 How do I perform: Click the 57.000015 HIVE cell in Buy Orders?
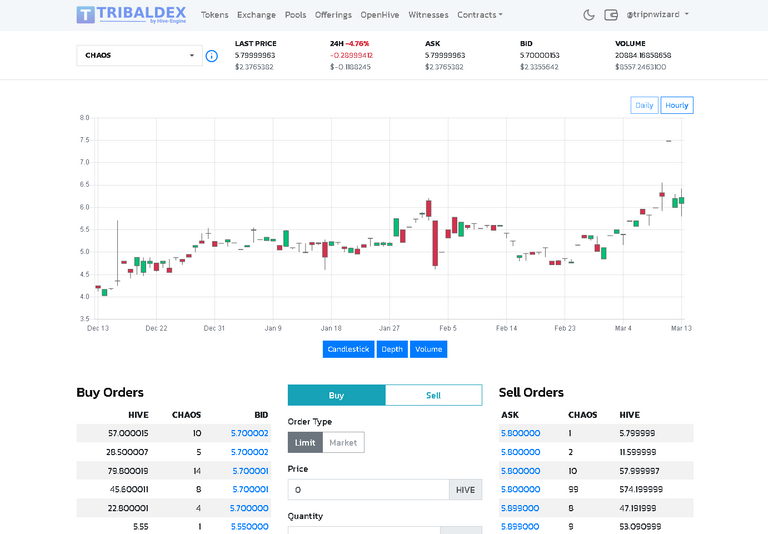[x=128, y=434]
